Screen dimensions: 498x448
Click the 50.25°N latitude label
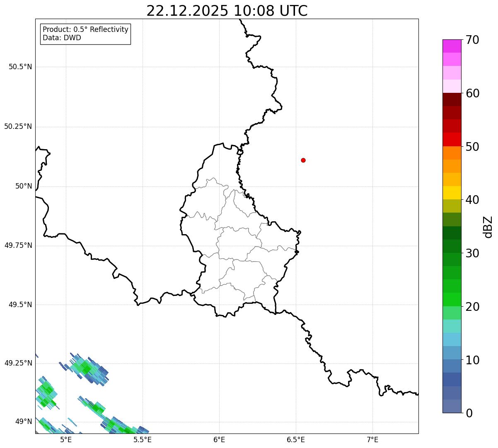coord(18,126)
